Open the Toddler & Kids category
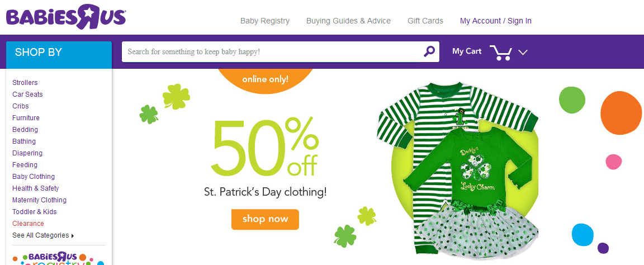 point(35,212)
